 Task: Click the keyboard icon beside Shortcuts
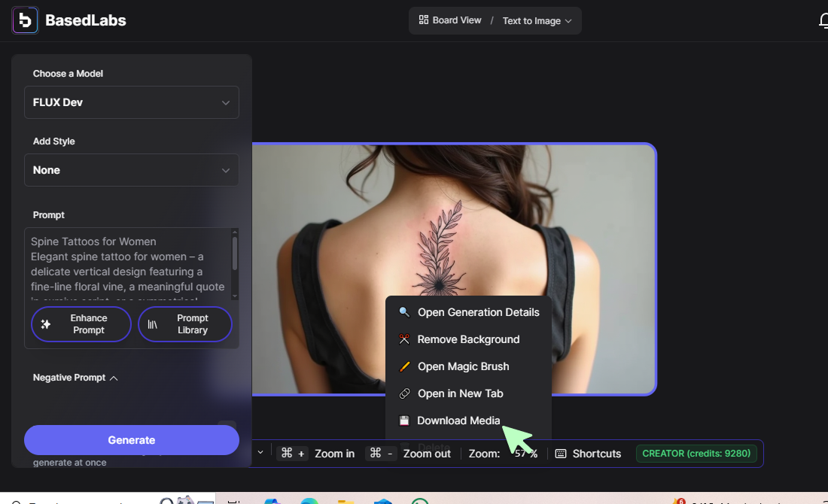(561, 454)
